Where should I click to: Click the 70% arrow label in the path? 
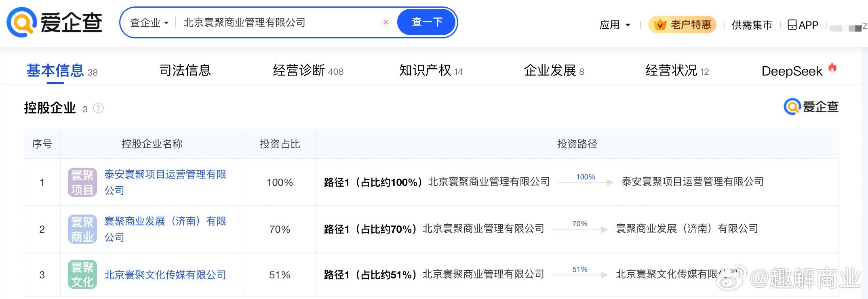pos(580,224)
